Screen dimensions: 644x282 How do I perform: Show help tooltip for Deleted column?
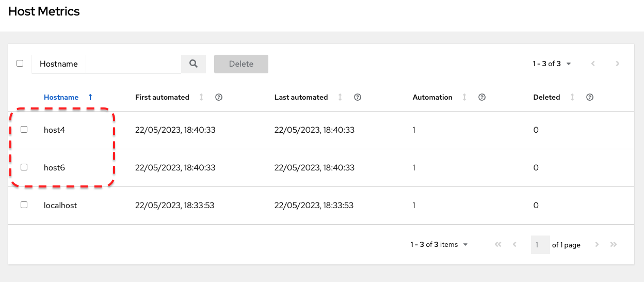590,97
